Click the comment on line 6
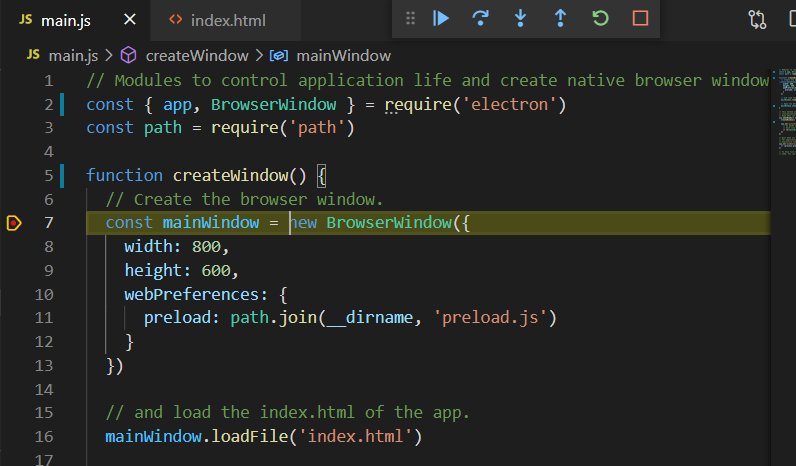 (x=244, y=199)
